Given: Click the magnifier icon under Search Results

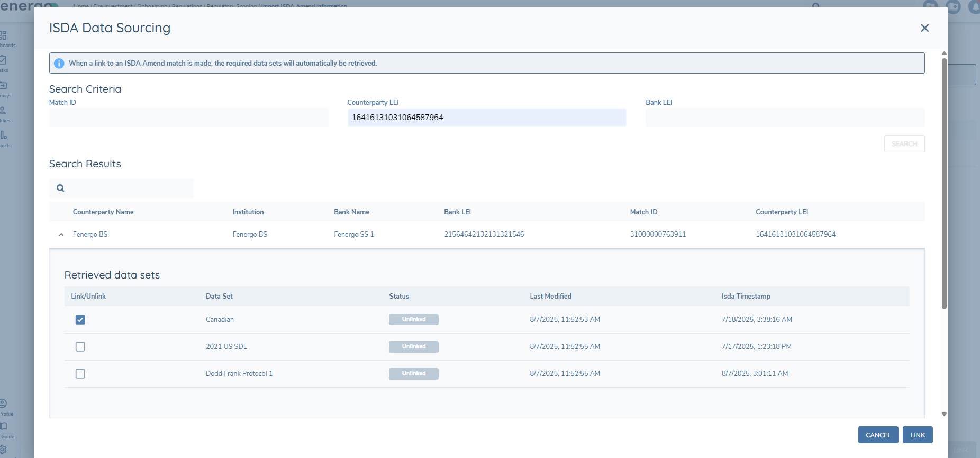Looking at the screenshot, I should tap(60, 188).
